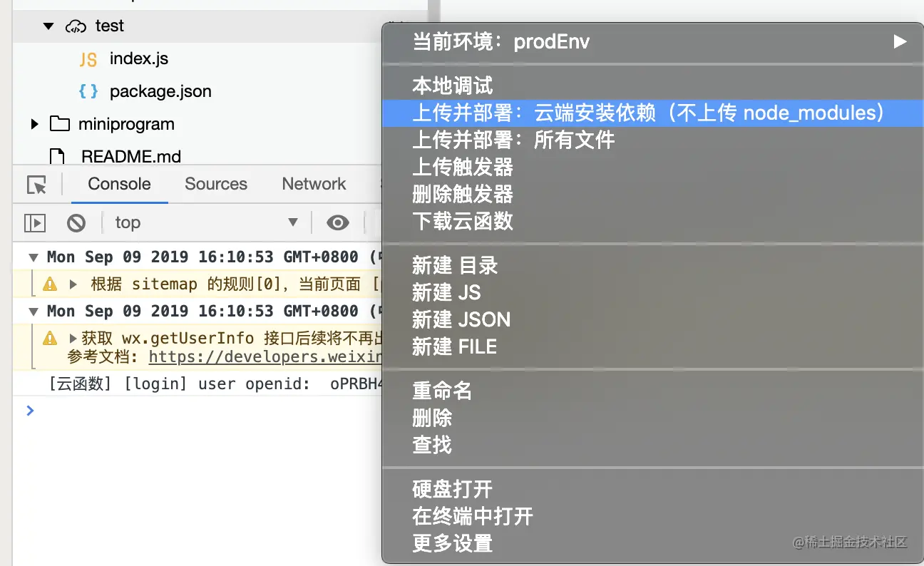Open package.json in the file tree
924x566 pixels.
(160, 91)
